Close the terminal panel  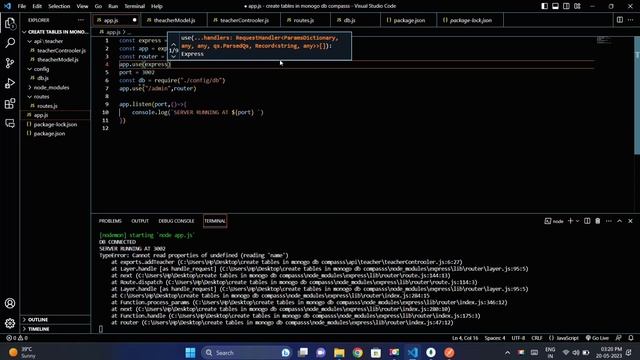[630, 221]
